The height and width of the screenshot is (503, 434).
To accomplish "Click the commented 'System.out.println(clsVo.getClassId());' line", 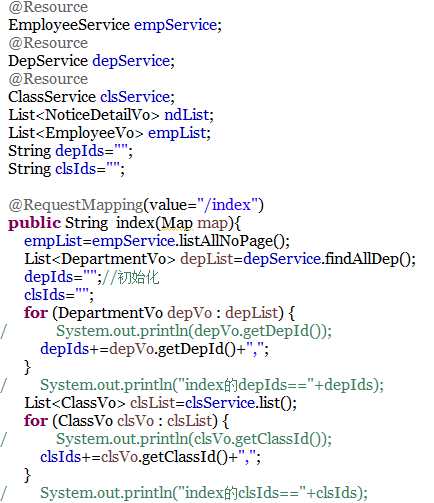I will coord(194,439).
